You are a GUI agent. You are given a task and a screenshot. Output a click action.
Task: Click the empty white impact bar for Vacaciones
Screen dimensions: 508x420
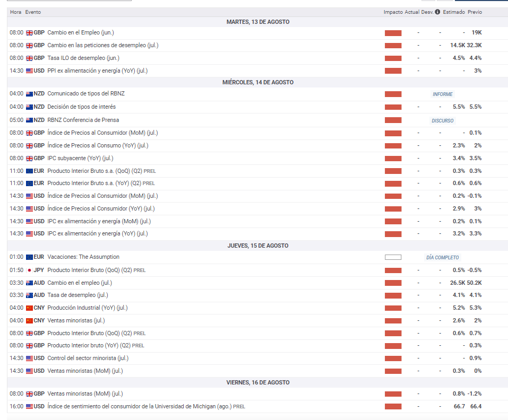click(393, 258)
